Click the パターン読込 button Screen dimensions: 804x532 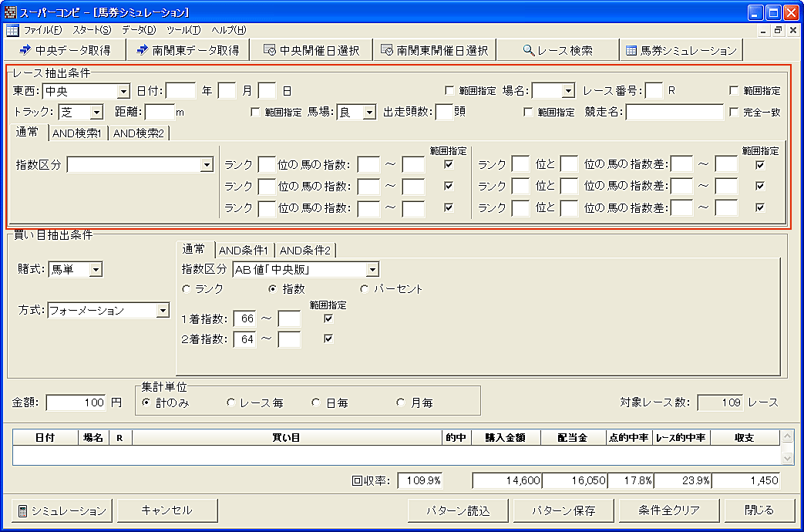[x=458, y=510]
